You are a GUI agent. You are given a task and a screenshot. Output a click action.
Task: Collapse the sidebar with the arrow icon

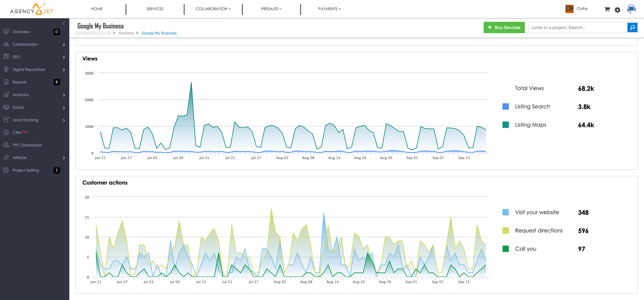[x=64, y=24]
